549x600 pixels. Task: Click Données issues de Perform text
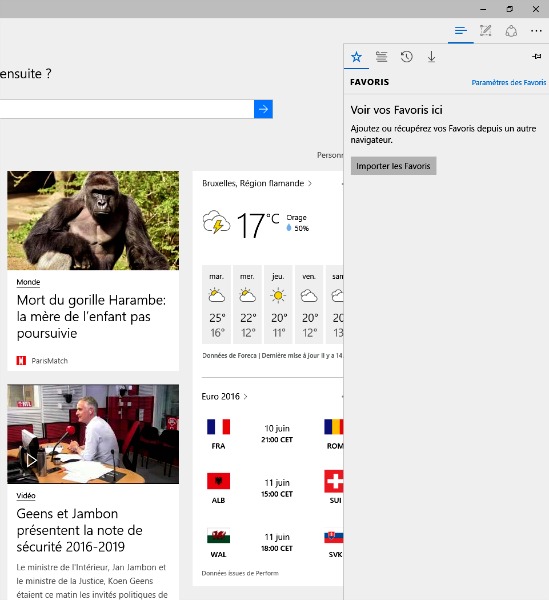pos(240,573)
